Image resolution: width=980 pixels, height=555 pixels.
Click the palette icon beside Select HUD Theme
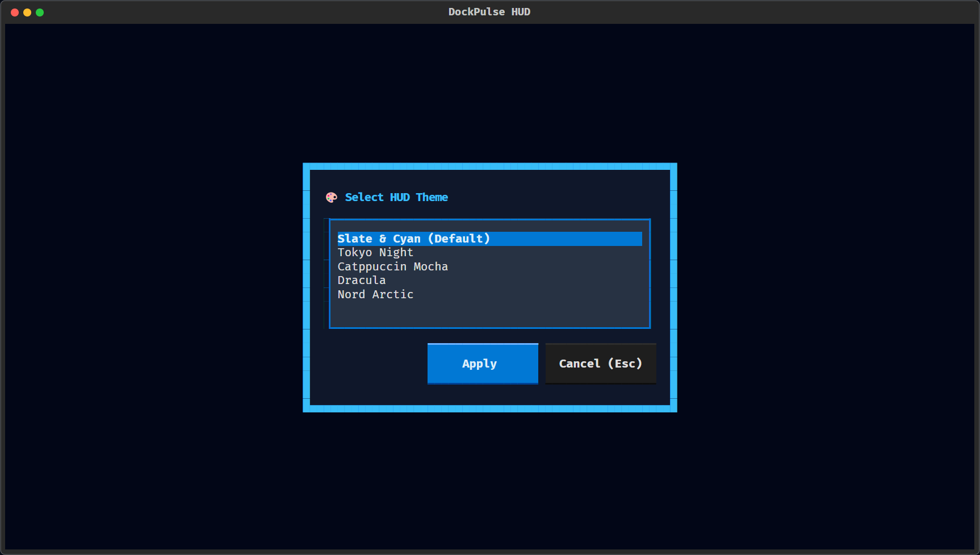(x=332, y=197)
